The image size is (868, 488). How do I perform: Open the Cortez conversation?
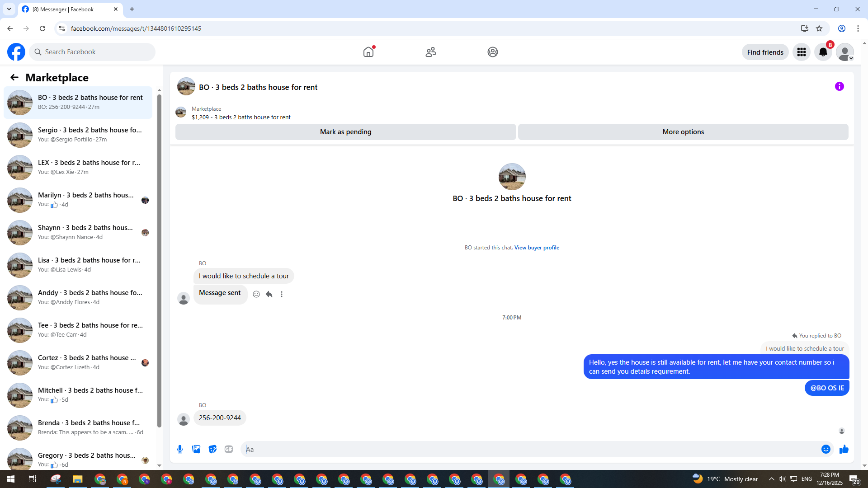coord(78,363)
